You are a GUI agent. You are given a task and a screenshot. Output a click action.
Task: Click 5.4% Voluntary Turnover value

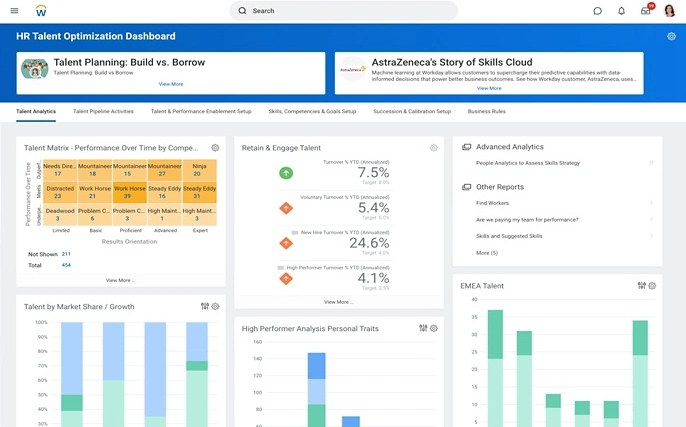pos(373,208)
